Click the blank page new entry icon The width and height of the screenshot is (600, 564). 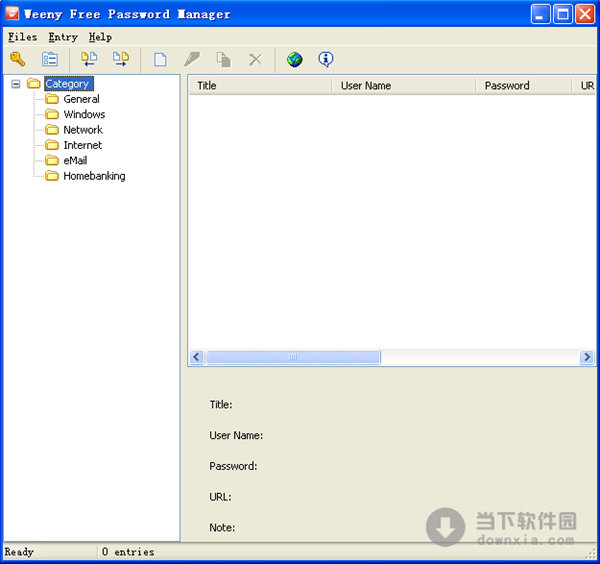[160, 60]
